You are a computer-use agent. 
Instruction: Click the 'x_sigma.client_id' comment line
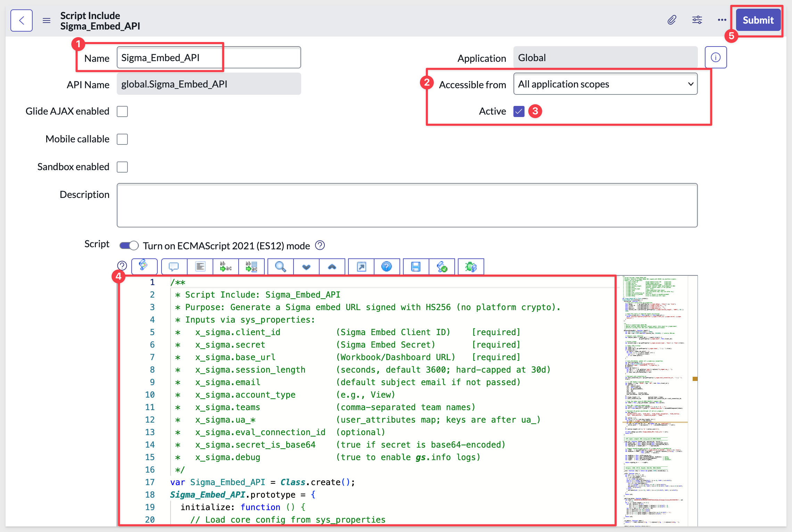point(348,332)
